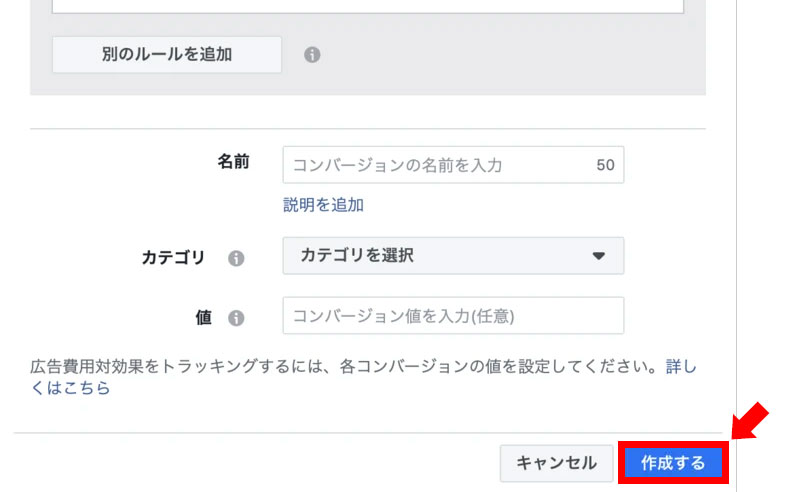800x492 pixels.
Task: Click the キャンセル button
Action: click(556, 463)
